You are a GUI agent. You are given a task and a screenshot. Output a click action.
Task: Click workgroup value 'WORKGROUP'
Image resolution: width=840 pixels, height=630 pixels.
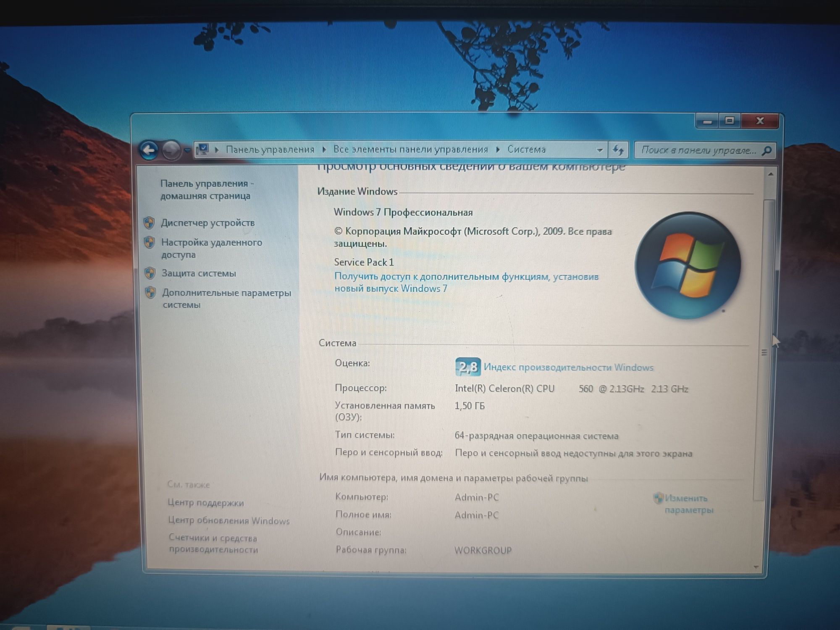pos(483,550)
